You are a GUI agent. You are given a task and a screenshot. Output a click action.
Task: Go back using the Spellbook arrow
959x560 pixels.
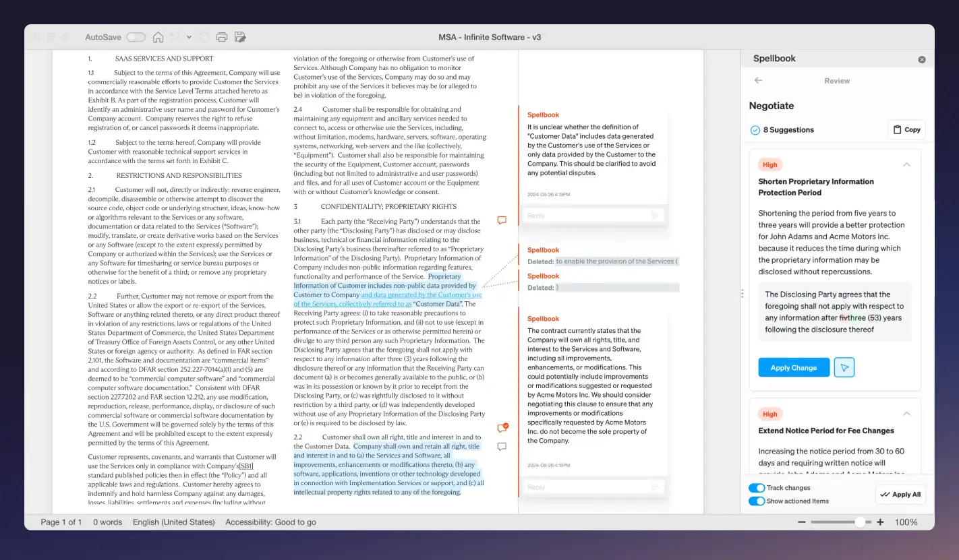pos(757,80)
